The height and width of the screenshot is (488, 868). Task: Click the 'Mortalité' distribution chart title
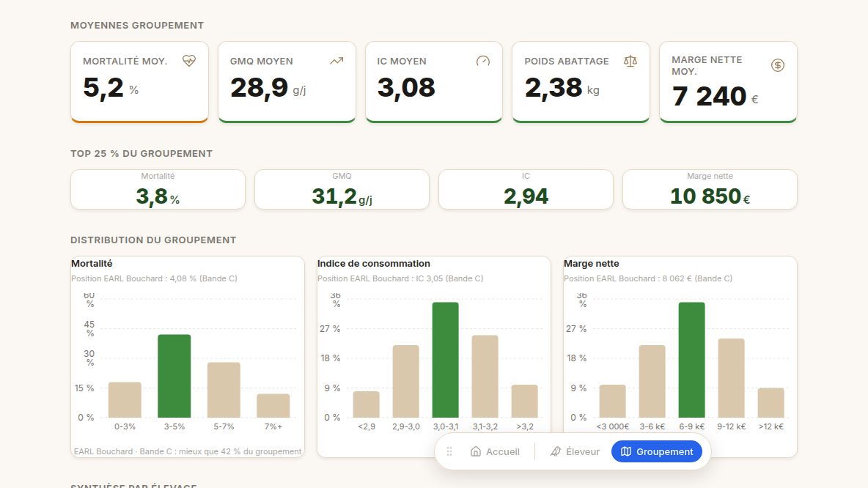pyautogui.click(x=92, y=264)
